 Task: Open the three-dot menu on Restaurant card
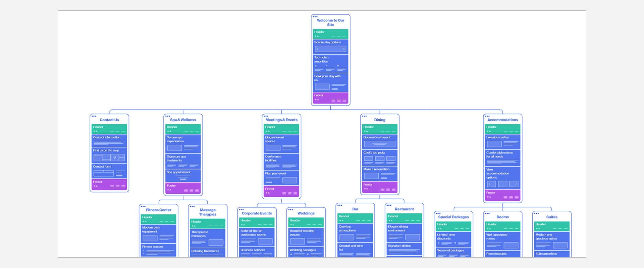coord(389,205)
